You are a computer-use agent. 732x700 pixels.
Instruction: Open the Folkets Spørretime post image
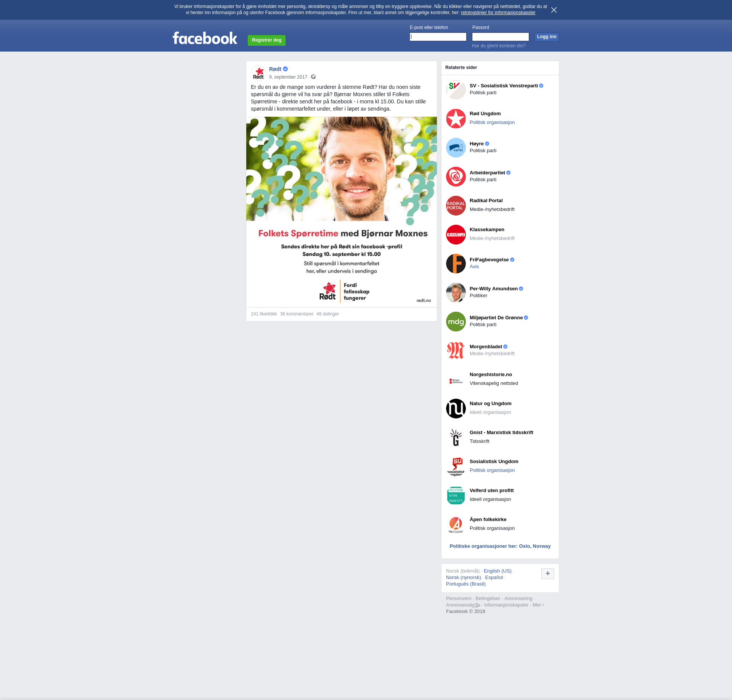click(341, 212)
